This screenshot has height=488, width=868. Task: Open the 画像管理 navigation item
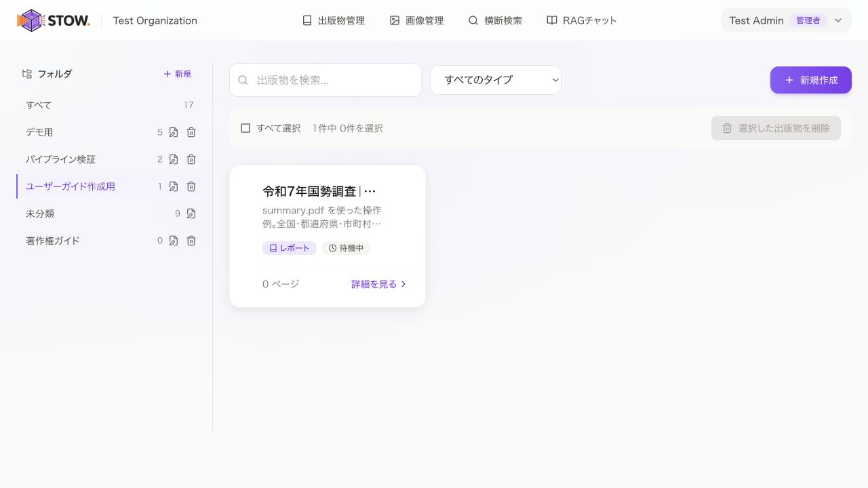pos(416,20)
